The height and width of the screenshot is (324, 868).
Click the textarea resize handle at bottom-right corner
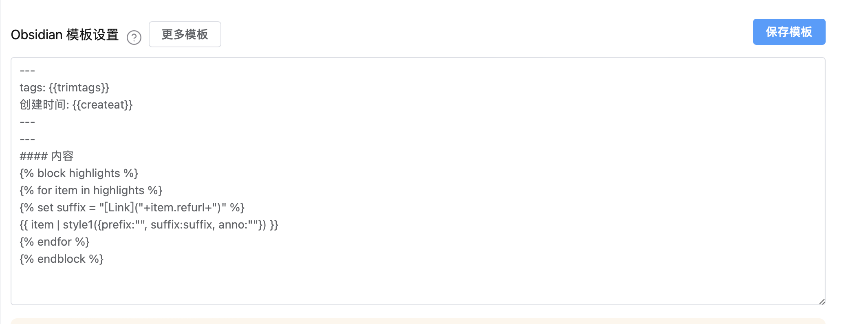(822, 301)
